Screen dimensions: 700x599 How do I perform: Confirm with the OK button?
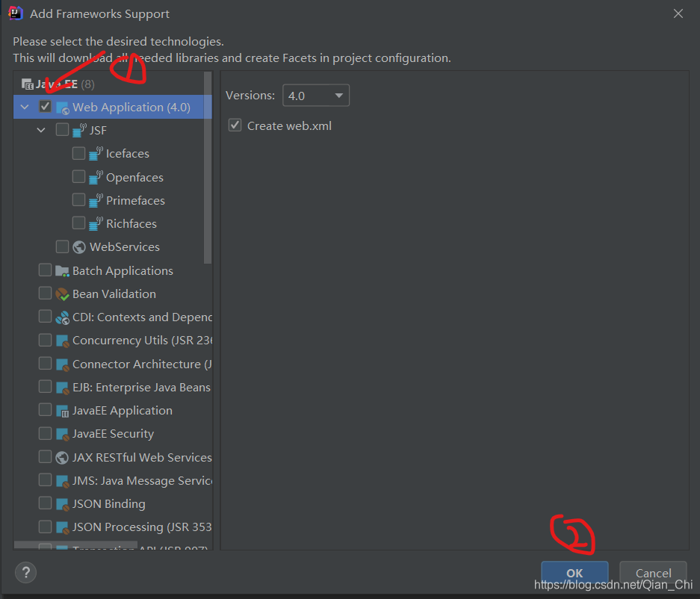pyautogui.click(x=574, y=573)
